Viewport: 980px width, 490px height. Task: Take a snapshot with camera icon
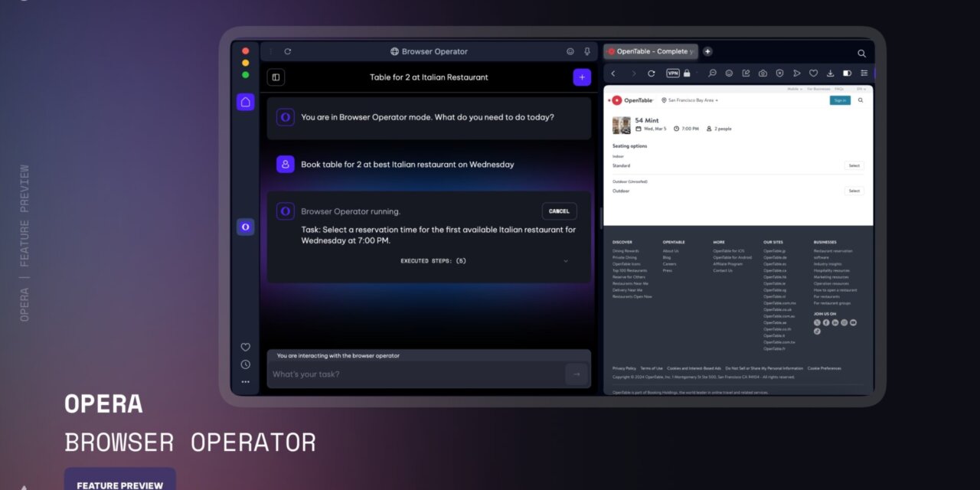(763, 73)
